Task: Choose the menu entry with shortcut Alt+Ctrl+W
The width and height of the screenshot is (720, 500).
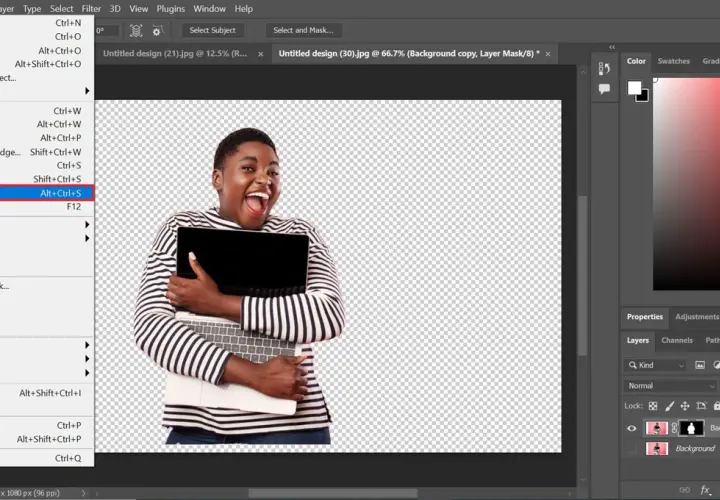Action: point(47,124)
